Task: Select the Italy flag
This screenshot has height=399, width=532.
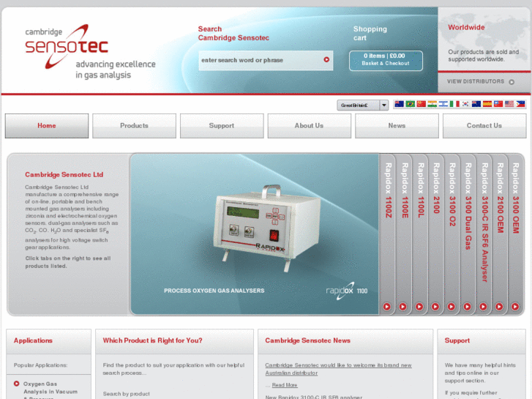Action: [454, 104]
